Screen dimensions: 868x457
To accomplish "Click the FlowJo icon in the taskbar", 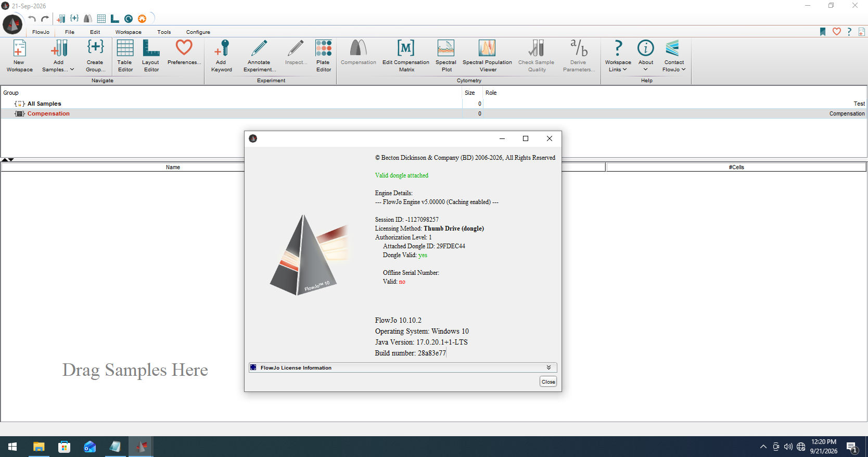I will click(141, 447).
